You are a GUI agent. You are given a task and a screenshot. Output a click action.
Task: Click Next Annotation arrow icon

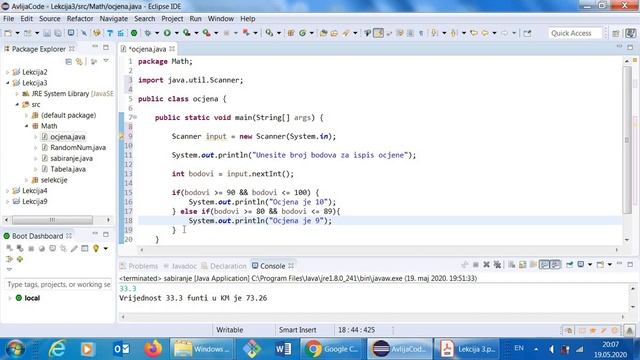[434, 33]
